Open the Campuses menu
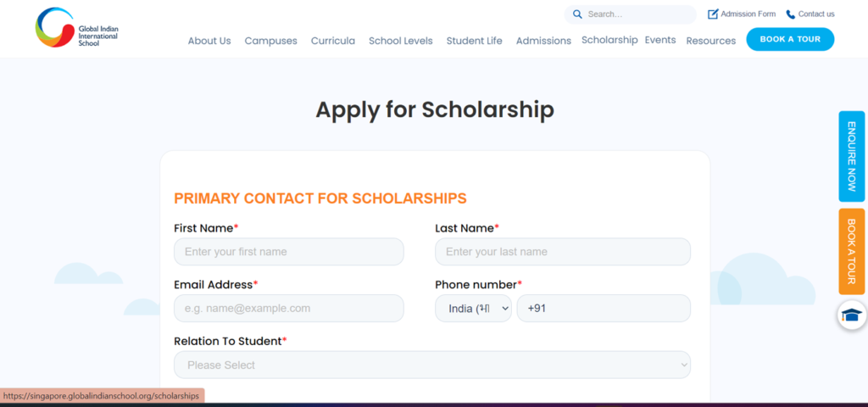The height and width of the screenshot is (407, 868). 270,41
